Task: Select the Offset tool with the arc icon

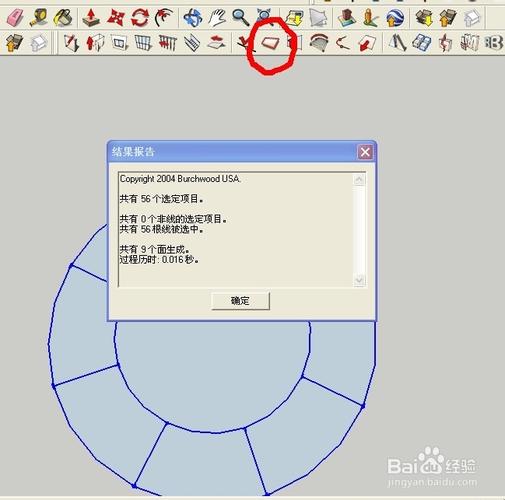Action: 164,17
